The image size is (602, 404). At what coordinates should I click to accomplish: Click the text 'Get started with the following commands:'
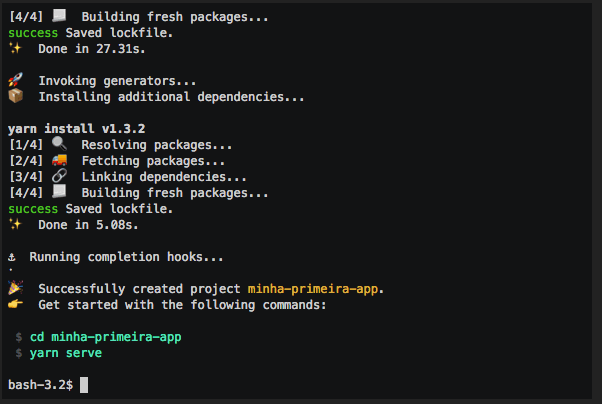[182, 305]
